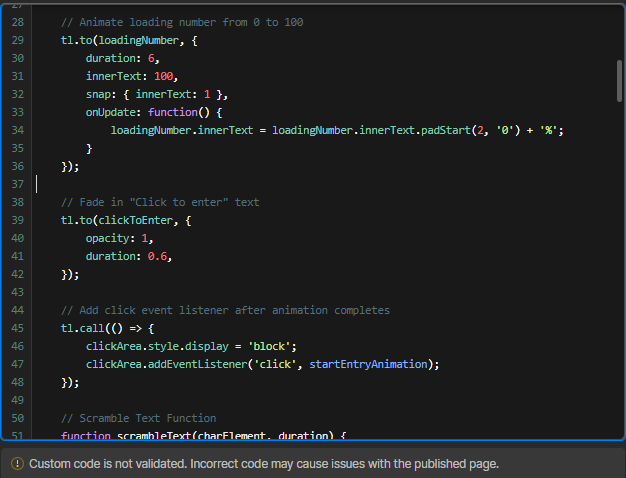Click the closing '});' on line 36
The image size is (626, 478).
coord(70,166)
